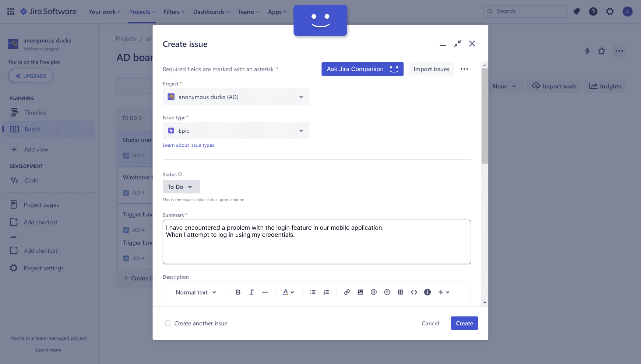Screen dimensions: 641x364
Task: Tick the Create another issue checkbox
Action: [168, 323]
